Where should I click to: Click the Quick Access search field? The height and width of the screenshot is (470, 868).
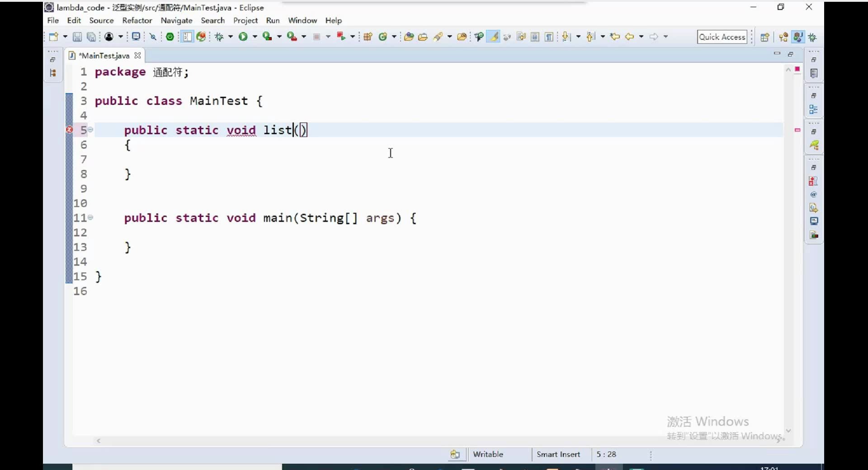(x=722, y=37)
